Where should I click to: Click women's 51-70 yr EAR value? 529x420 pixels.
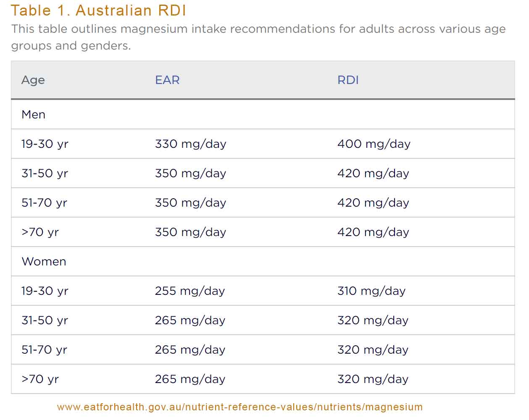coord(190,349)
